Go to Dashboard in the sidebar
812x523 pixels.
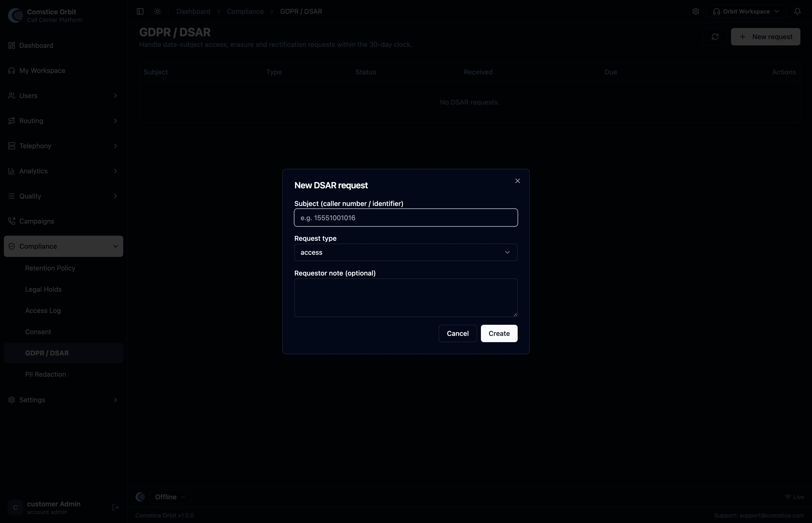click(64, 45)
